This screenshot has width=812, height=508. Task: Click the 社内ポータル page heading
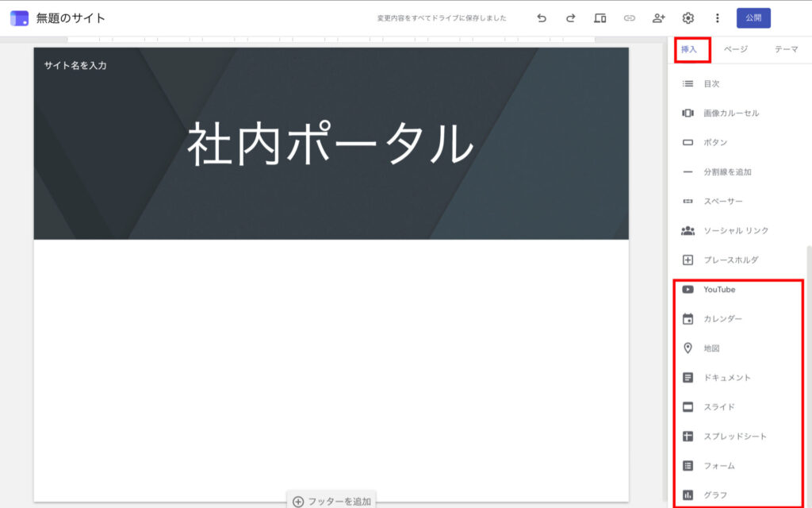tap(331, 143)
